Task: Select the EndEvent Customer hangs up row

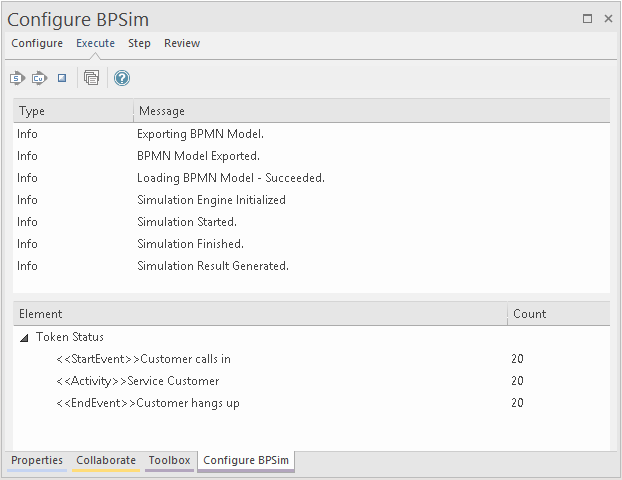Action: 147,403
